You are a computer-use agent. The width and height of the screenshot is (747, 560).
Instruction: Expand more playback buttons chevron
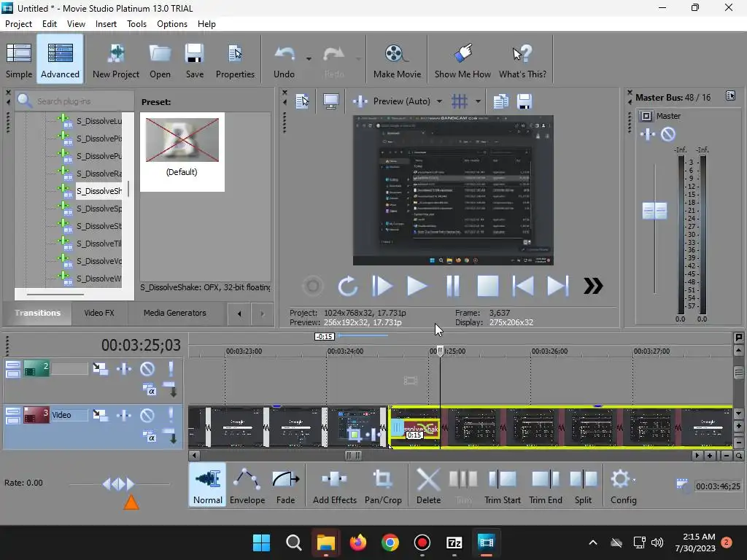[x=593, y=286]
